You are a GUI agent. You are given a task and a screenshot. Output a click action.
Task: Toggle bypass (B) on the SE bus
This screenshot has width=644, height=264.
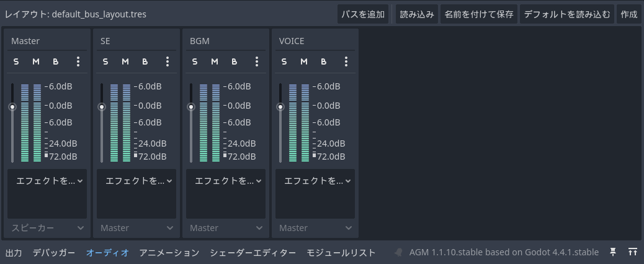[145, 61]
